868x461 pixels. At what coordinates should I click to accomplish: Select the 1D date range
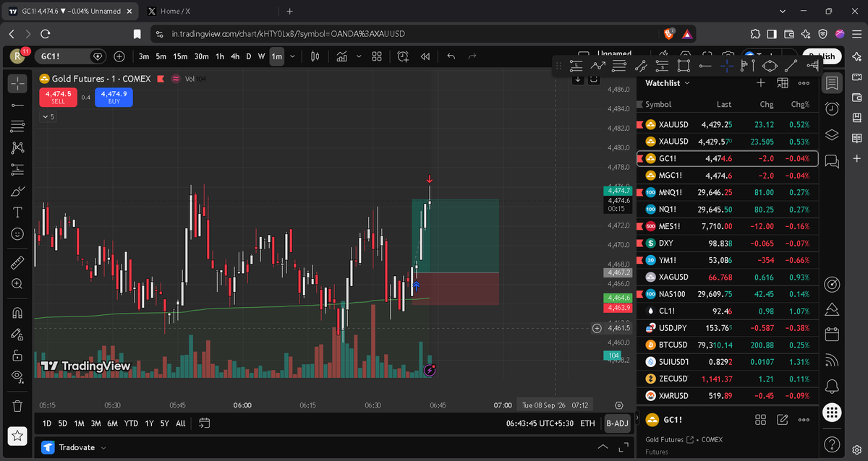[47, 423]
